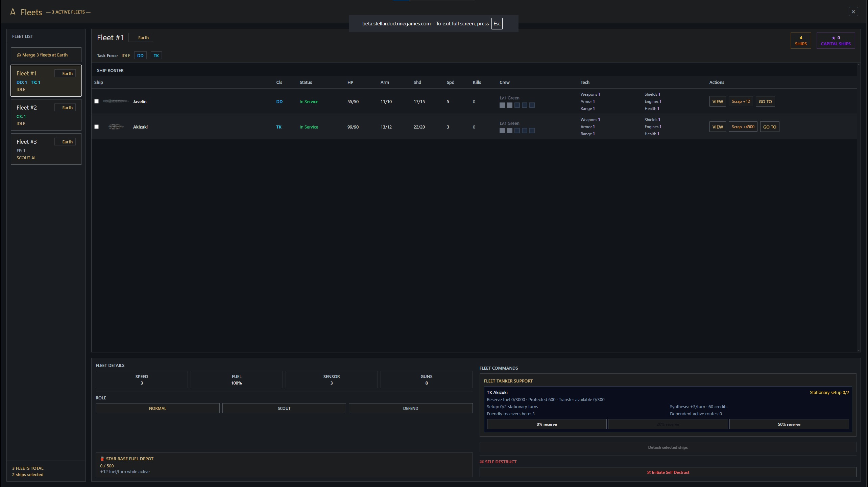868x487 pixels.
Task: Click Javelin crew level pips
Action: 517,105
